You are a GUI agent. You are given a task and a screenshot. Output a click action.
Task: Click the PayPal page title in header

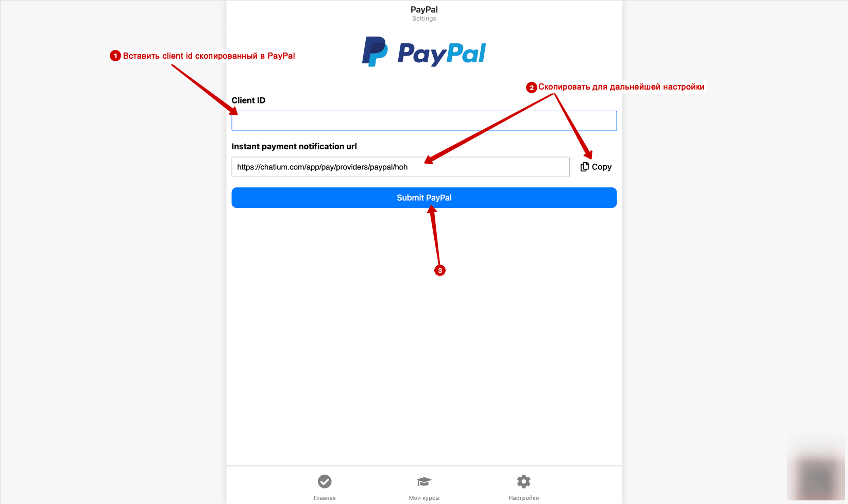click(x=424, y=10)
